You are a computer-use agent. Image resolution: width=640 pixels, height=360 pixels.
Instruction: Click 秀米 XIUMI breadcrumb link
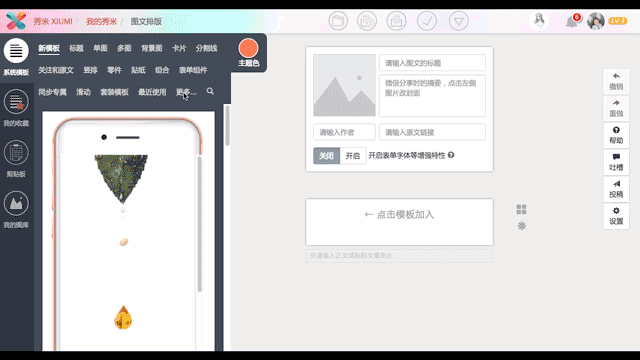tap(53, 21)
